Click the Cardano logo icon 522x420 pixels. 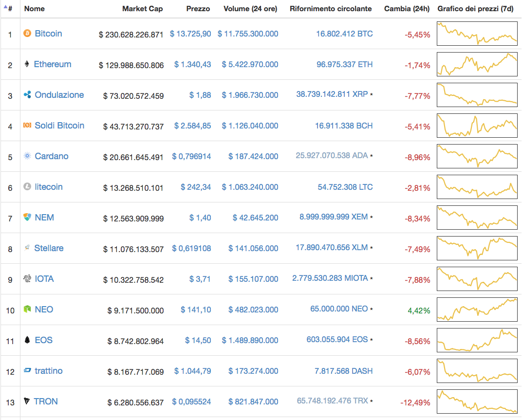pyautogui.click(x=27, y=156)
